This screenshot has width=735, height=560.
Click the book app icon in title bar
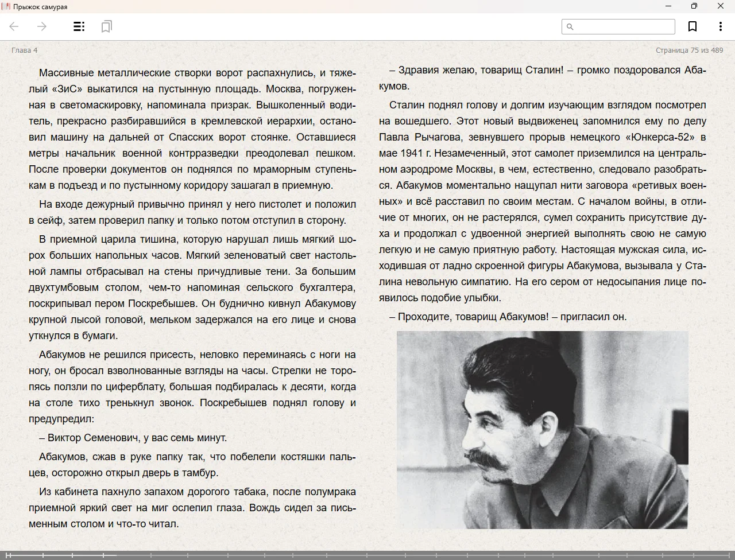point(6,6)
